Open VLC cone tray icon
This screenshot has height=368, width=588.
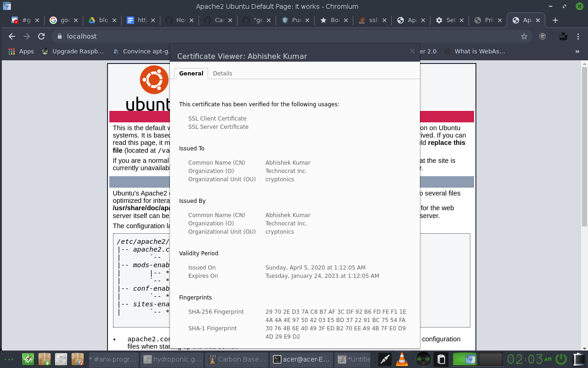402,359
